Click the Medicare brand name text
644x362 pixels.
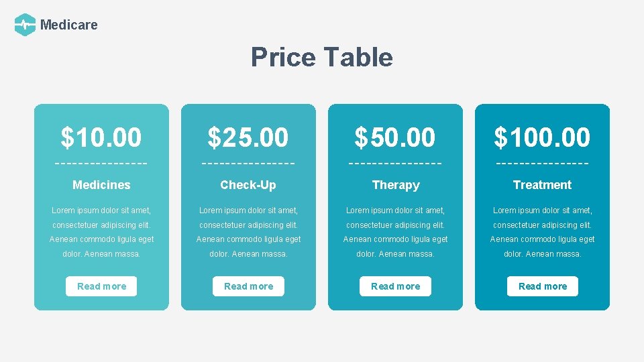(x=68, y=25)
